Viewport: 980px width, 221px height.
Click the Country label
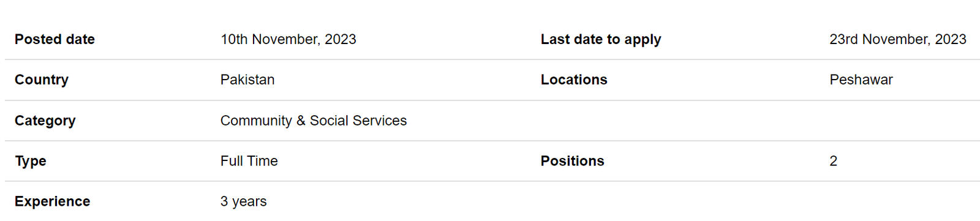coord(42,80)
